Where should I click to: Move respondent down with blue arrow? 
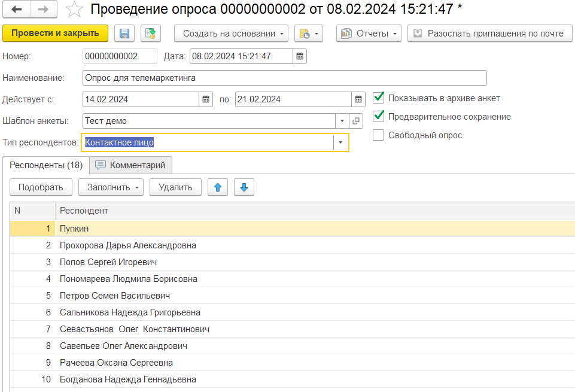[244, 187]
